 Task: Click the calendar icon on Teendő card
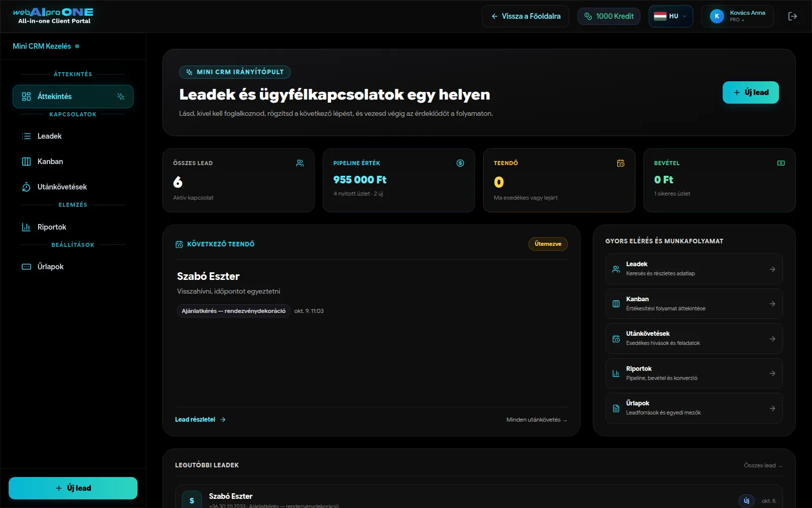point(621,163)
